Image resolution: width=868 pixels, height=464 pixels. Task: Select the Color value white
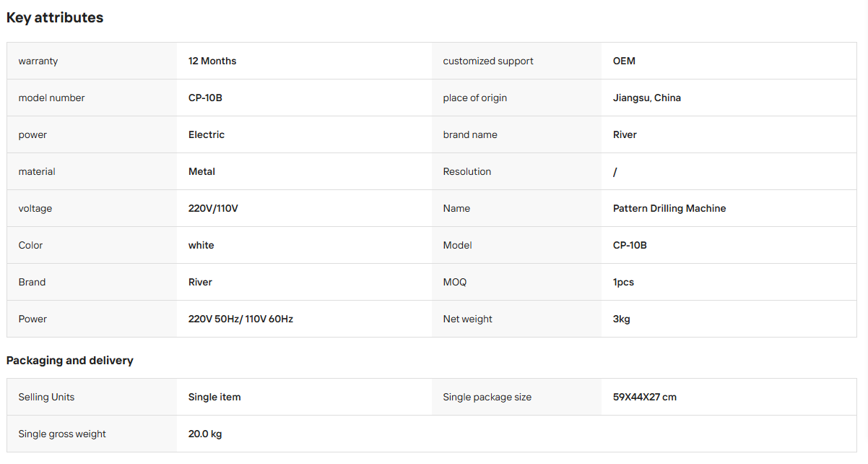click(201, 245)
